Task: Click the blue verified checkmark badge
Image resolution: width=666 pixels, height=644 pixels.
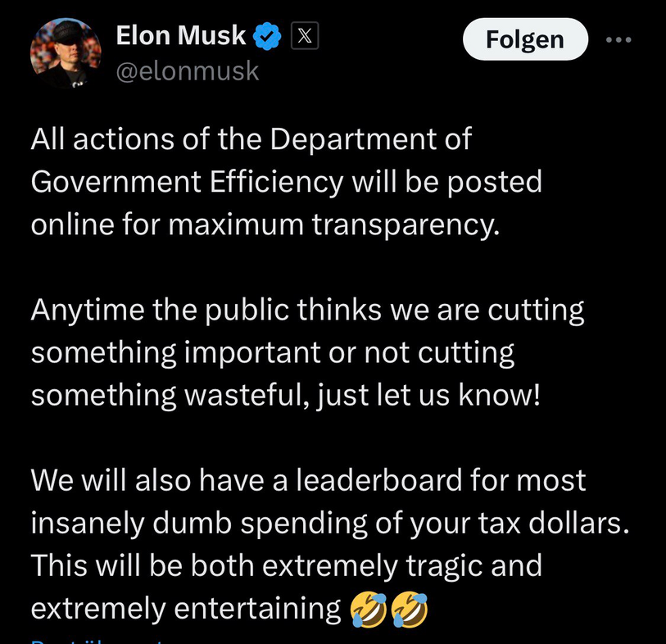Action: click(x=268, y=37)
